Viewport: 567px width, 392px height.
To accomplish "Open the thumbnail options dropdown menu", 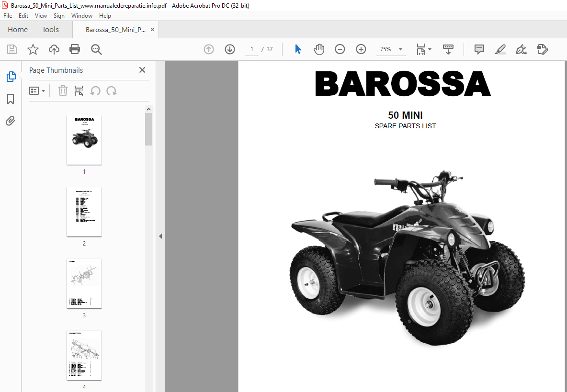I will [37, 90].
